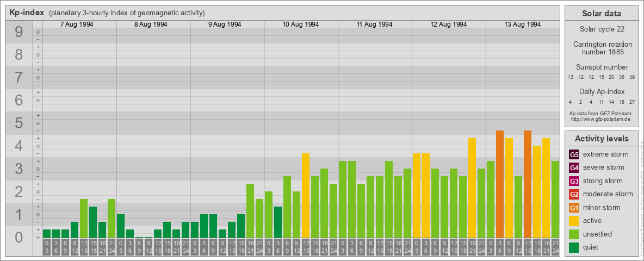
Task: Click the Activity levels panel heading
Action: 602,139
